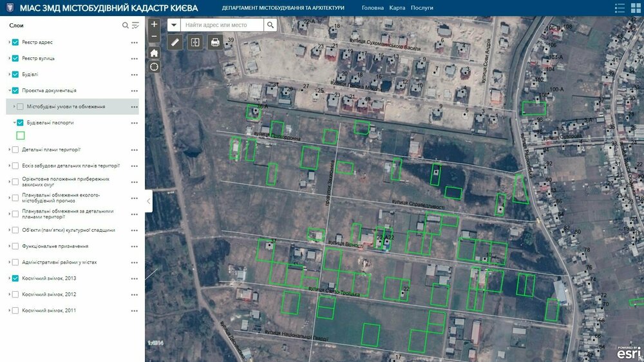Open options menu for Космічний знімок, 2011

tap(135, 310)
